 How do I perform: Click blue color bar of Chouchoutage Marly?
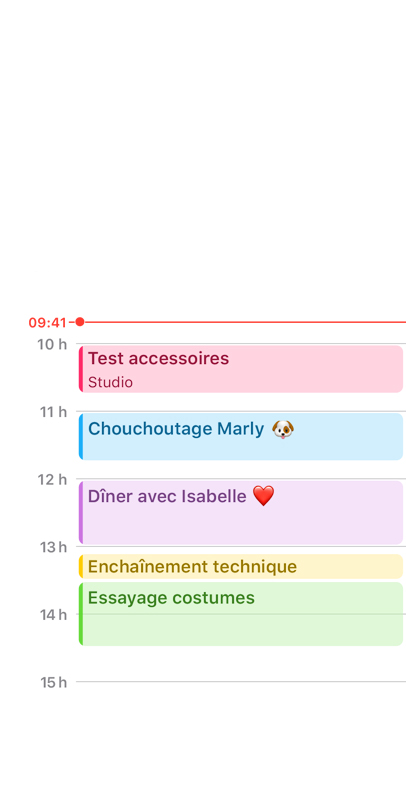click(x=81, y=436)
